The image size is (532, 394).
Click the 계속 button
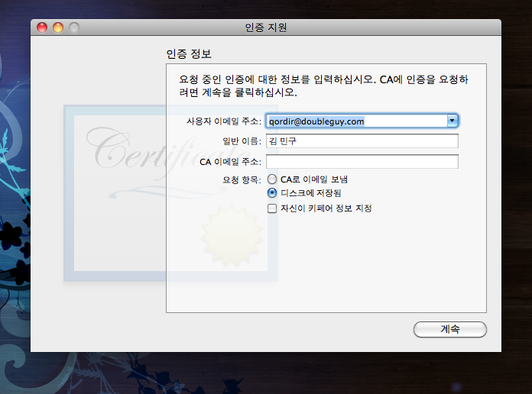pyautogui.click(x=450, y=329)
